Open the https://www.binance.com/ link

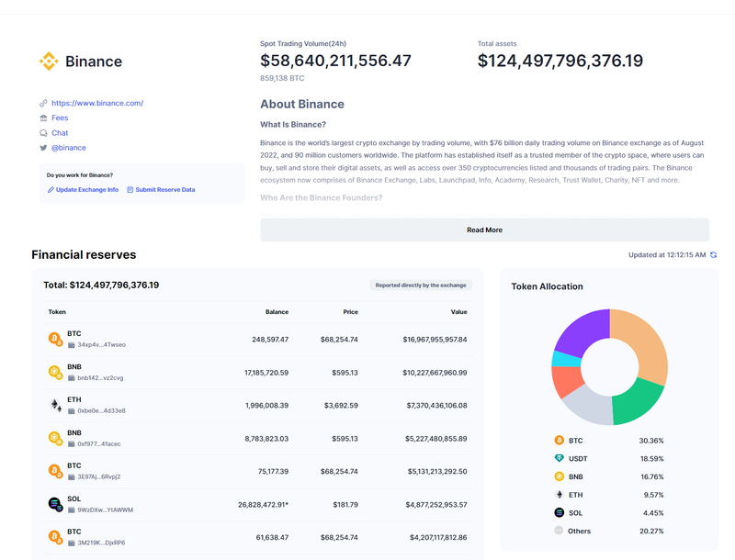[97, 104]
